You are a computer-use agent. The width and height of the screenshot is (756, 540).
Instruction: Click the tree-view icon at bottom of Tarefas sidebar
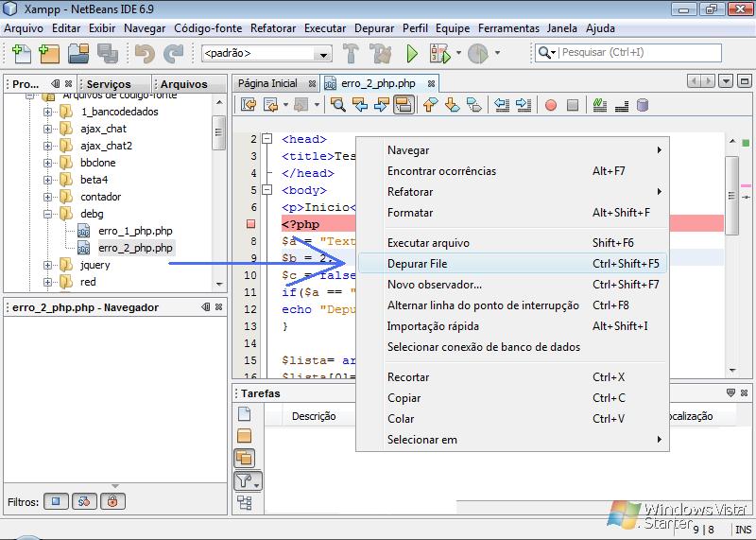pyautogui.click(x=245, y=503)
